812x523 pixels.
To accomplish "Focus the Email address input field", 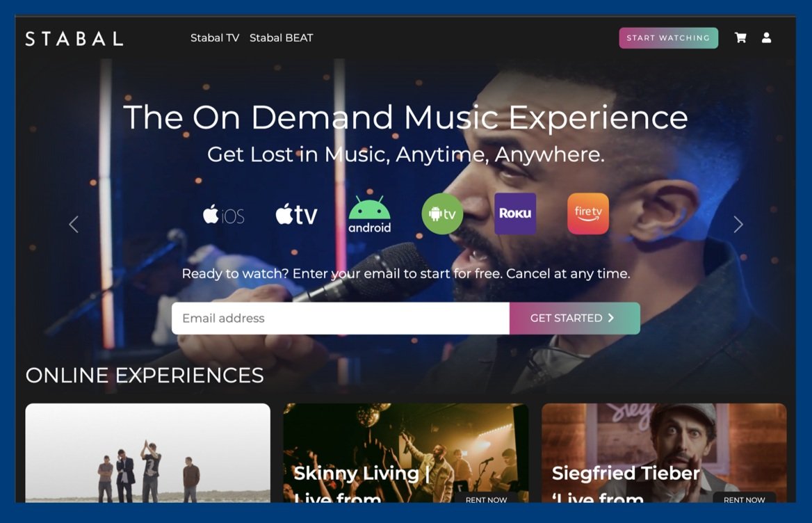I will point(341,318).
